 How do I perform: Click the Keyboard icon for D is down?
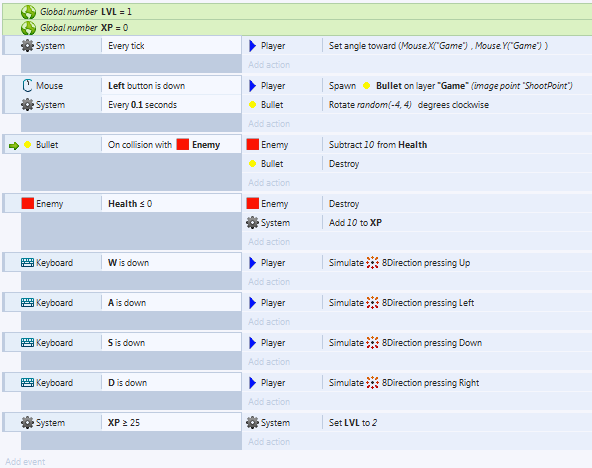27,383
